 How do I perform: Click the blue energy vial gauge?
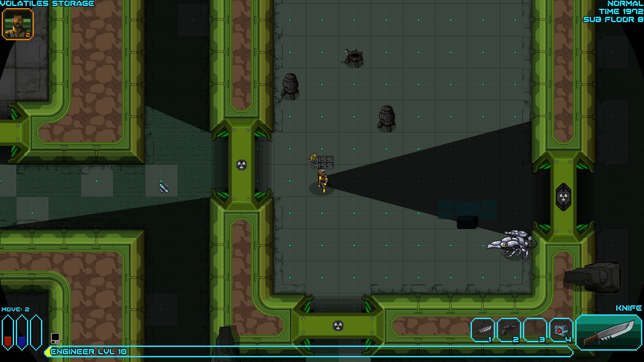click(x=22, y=333)
